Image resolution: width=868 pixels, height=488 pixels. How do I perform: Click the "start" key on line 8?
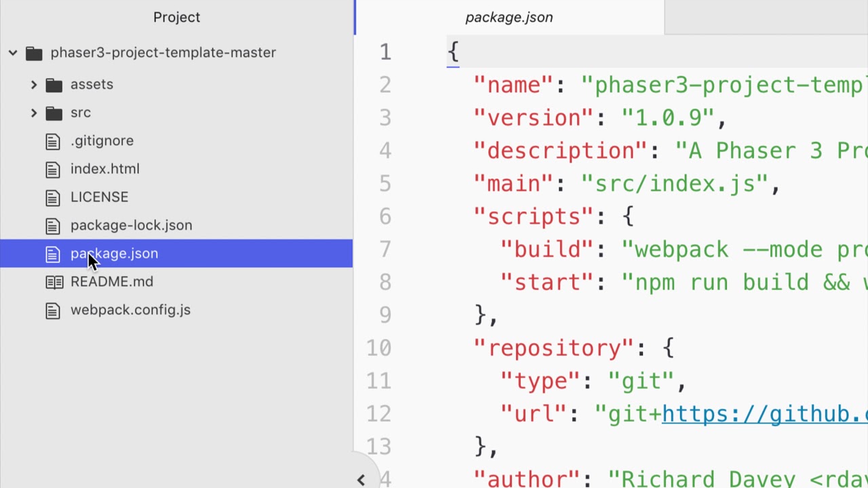coord(547,283)
